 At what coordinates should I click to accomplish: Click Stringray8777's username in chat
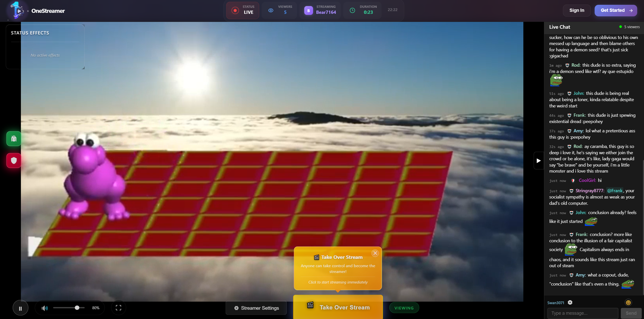coord(590,191)
